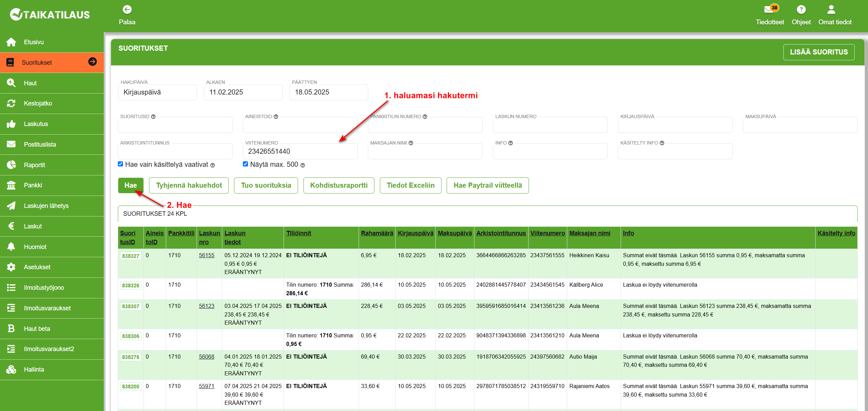Viewport: 868px width, 411px height.
Task: Click the Palaa back arrow icon
Action: coord(127,10)
